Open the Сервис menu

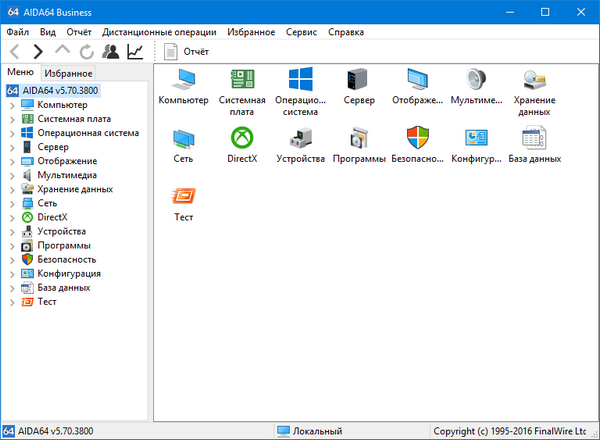[301, 32]
